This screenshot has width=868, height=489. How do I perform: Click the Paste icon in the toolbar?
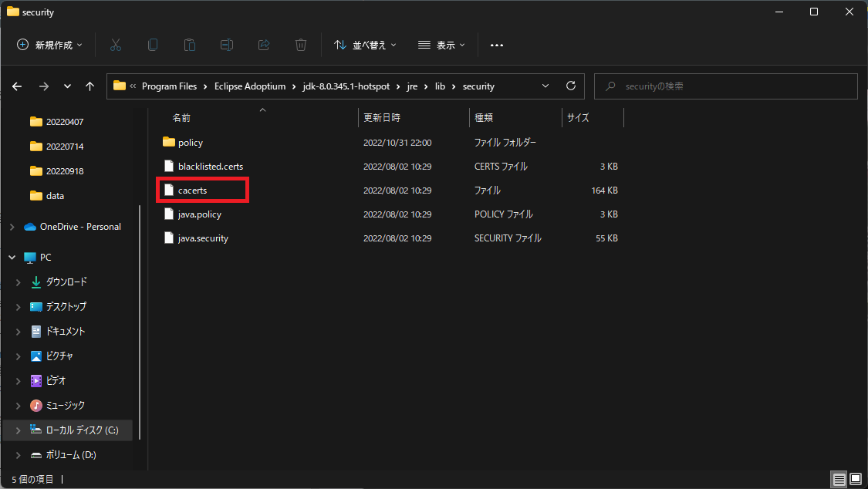(x=190, y=44)
